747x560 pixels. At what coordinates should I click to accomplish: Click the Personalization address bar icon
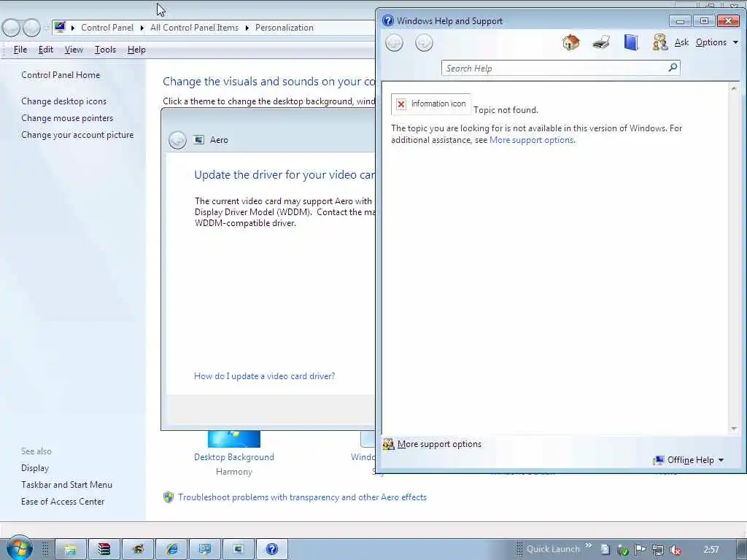coord(60,27)
